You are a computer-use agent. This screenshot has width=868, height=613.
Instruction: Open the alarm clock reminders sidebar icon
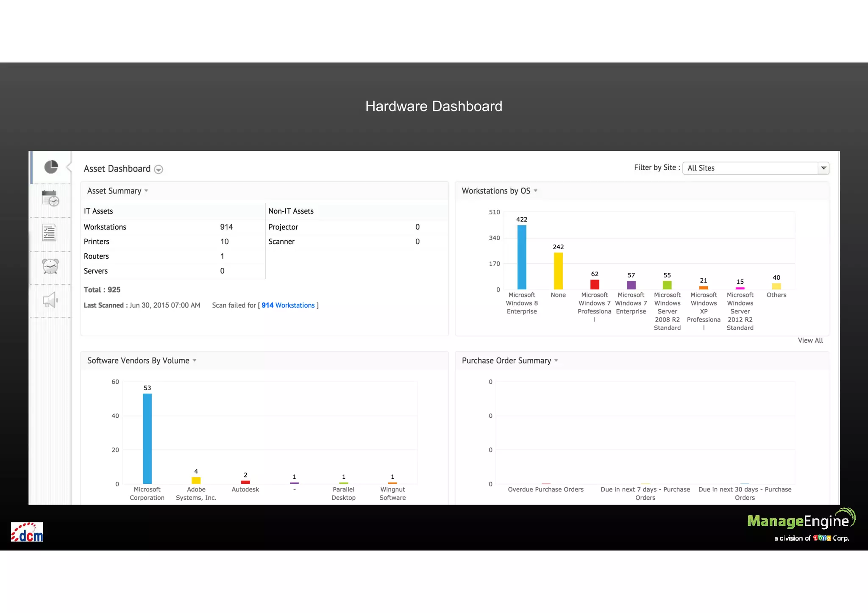pyautogui.click(x=50, y=266)
